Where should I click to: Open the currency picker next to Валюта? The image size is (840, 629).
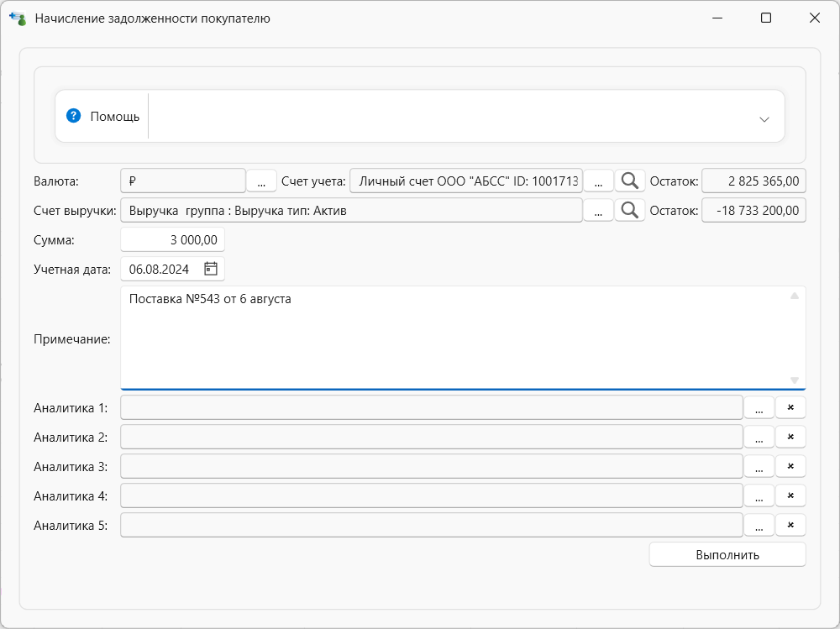[x=261, y=181]
